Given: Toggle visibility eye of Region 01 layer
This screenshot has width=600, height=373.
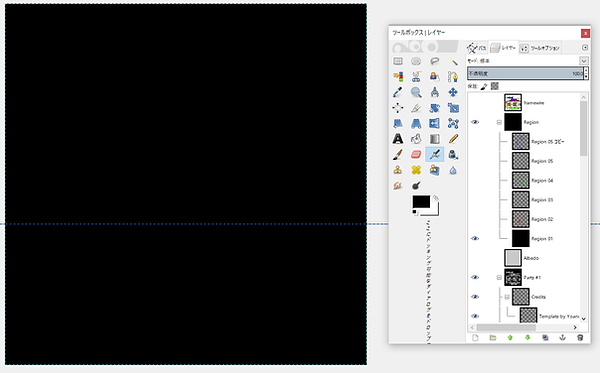Looking at the screenshot, I should point(475,238).
